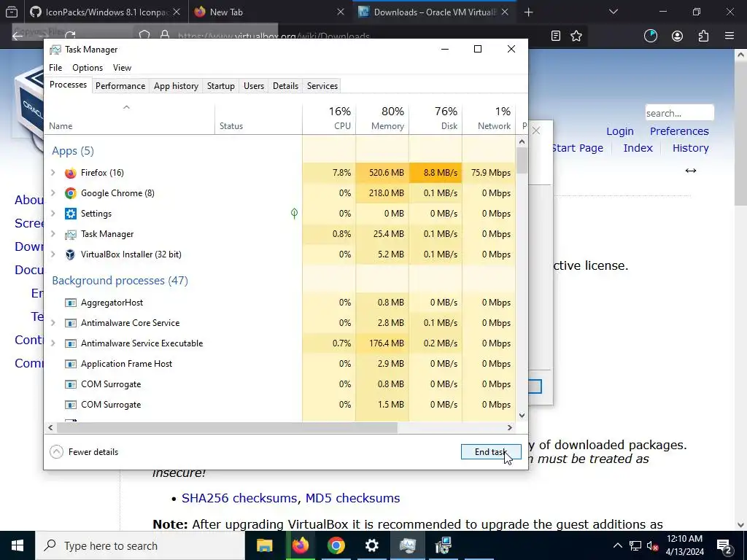Click the Windows taskbar search box

[140, 545]
